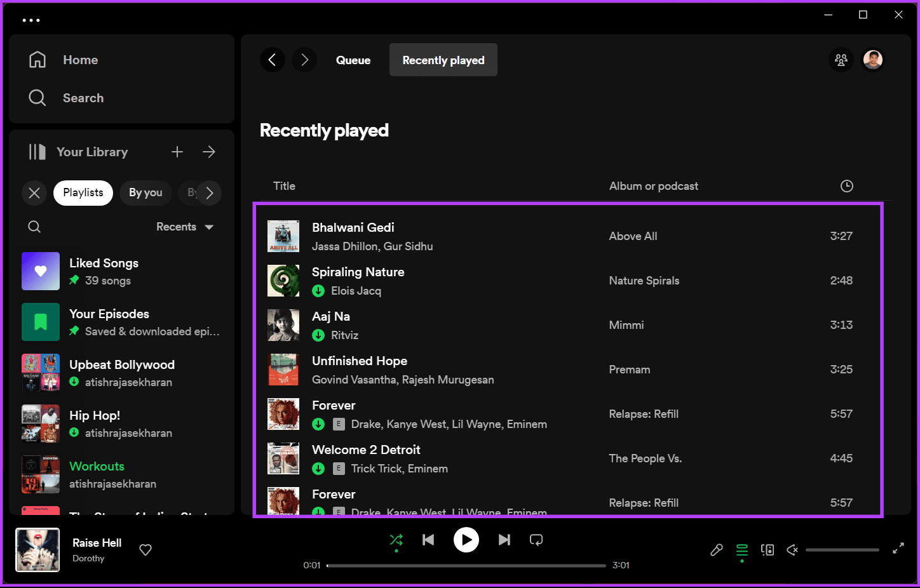
Task: Enter full screen mode
Action: pyautogui.click(x=898, y=549)
